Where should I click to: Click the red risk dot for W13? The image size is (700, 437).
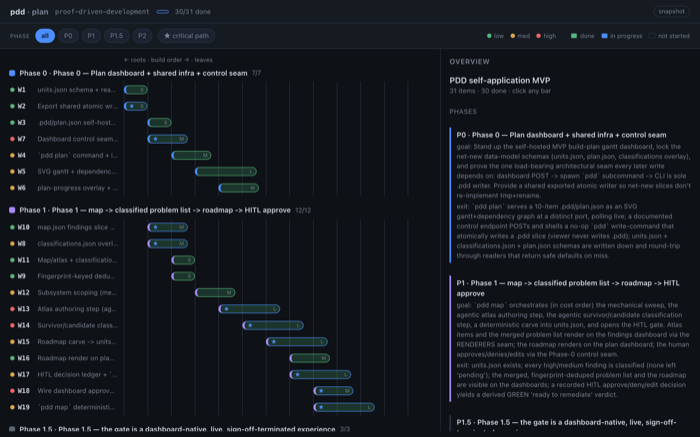[12, 309]
